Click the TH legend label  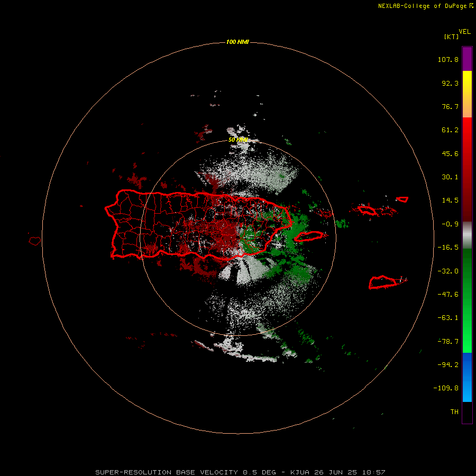click(x=454, y=412)
